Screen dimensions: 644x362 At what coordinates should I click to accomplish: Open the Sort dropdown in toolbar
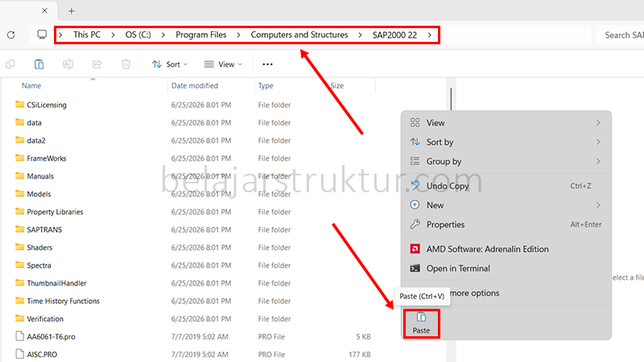(170, 64)
